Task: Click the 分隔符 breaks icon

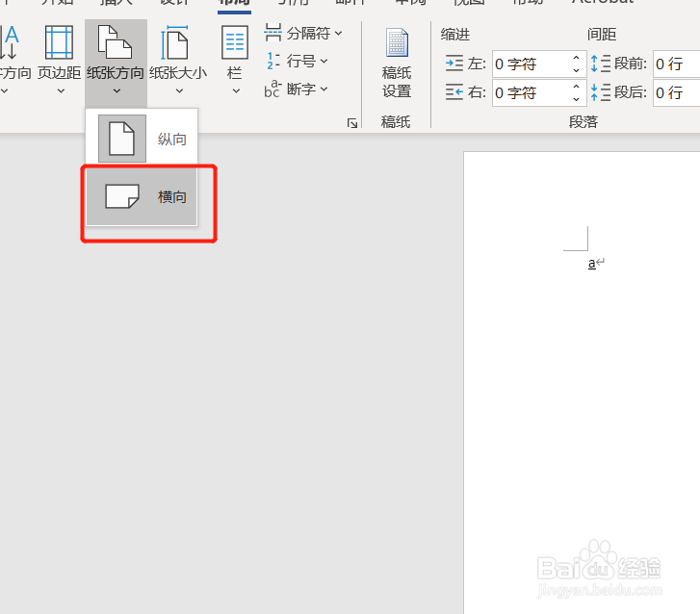Action: coord(272,33)
